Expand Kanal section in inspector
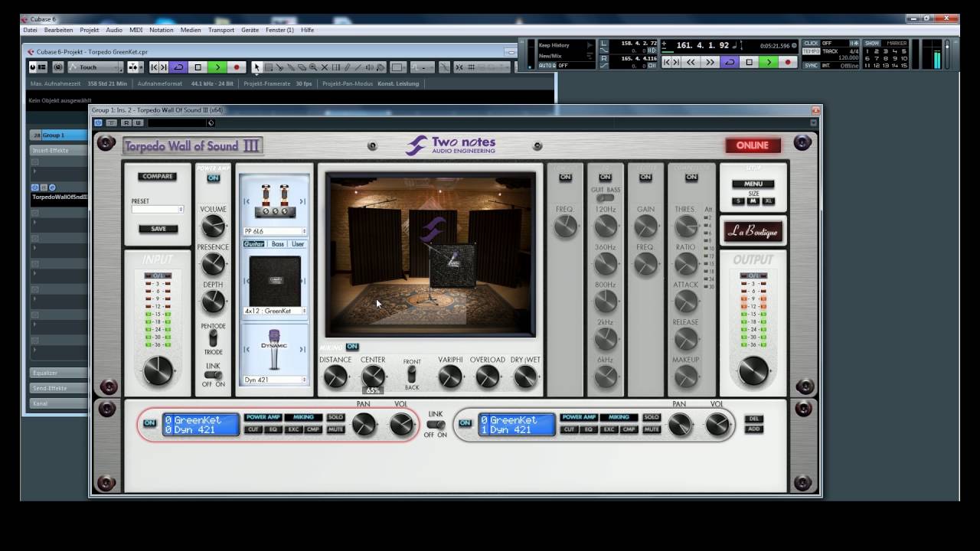The height and width of the screenshot is (551, 980). pyautogui.click(x=57, y=403)
